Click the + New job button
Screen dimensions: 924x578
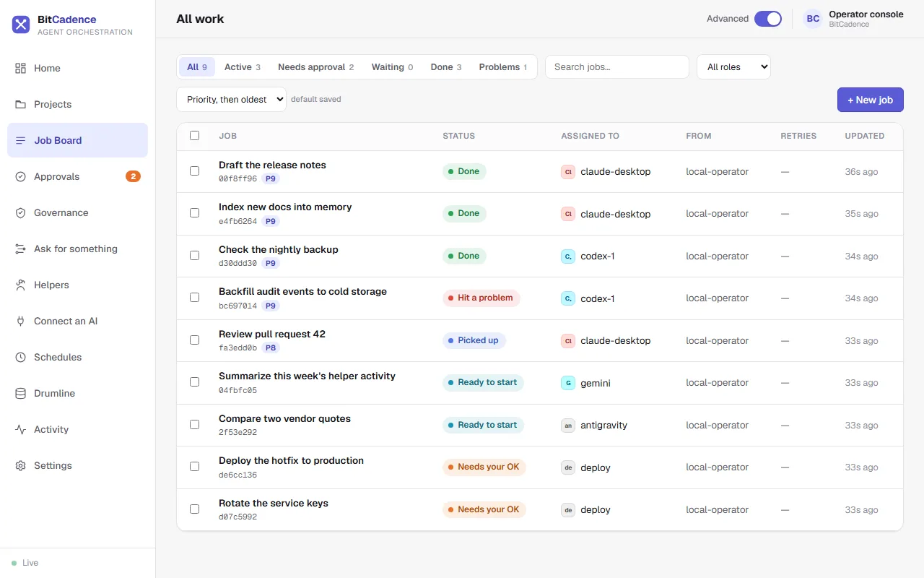pyautogui.click(x=870, y=100)
